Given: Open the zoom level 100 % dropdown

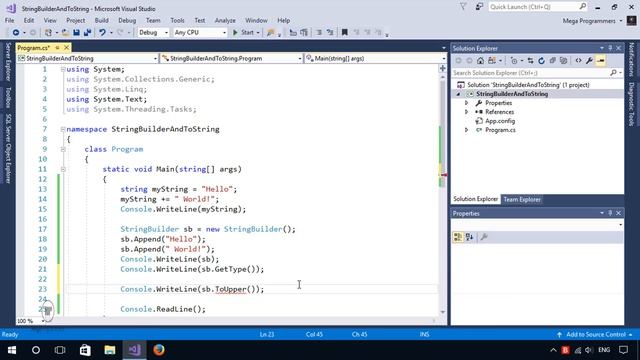Looking at the screenshot, I should [43, 321].
